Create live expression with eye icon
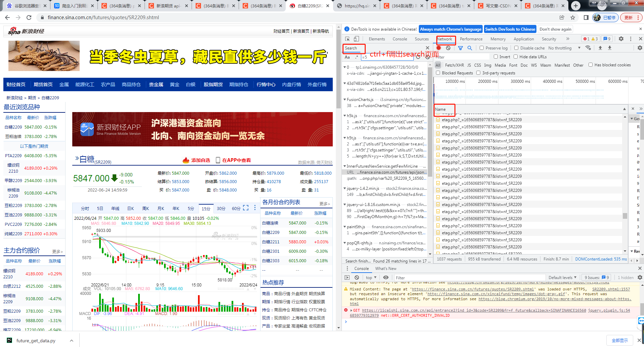Image resolution: width=644 pixels, height=347 pixels. (386, 278)
